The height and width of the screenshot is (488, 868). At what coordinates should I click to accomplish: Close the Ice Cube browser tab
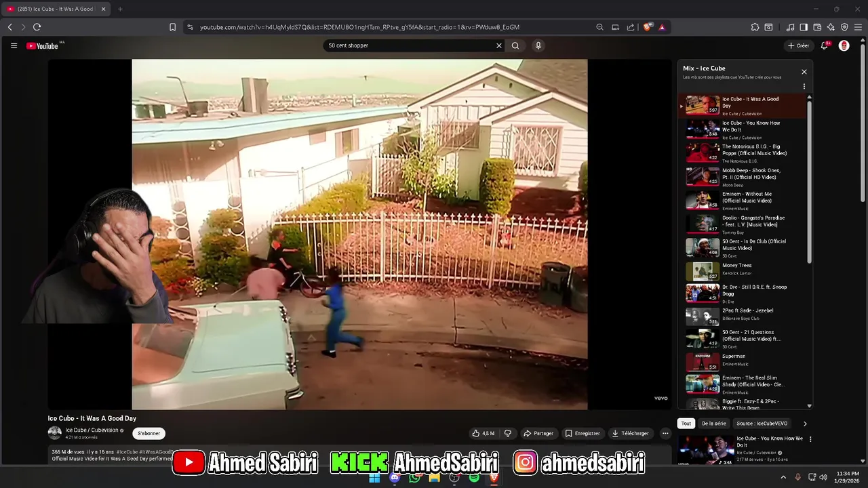(104, 9)
